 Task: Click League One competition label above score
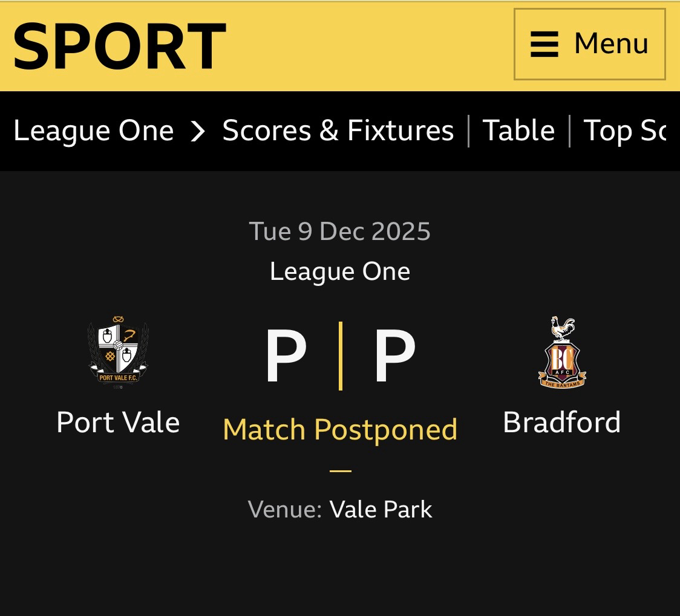pos(340,271)
